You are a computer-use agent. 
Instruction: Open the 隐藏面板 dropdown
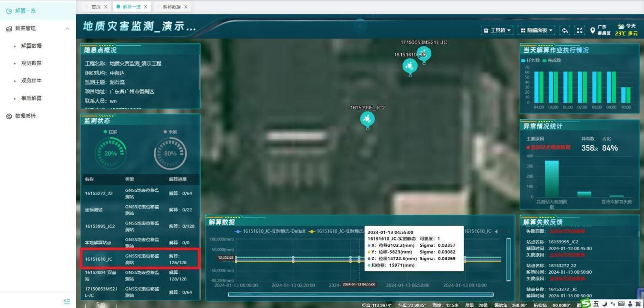click(536, 30)
